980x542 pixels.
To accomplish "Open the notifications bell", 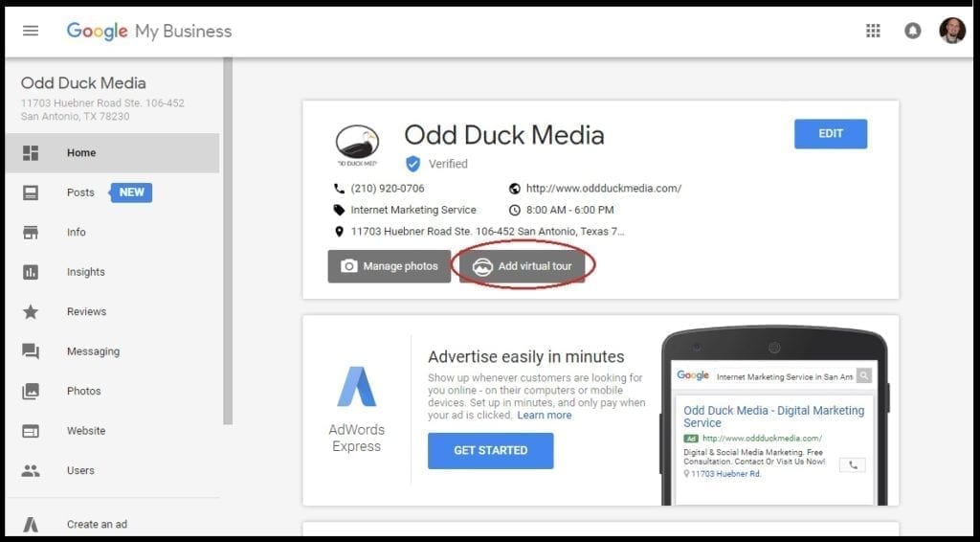I will [912, 31].
